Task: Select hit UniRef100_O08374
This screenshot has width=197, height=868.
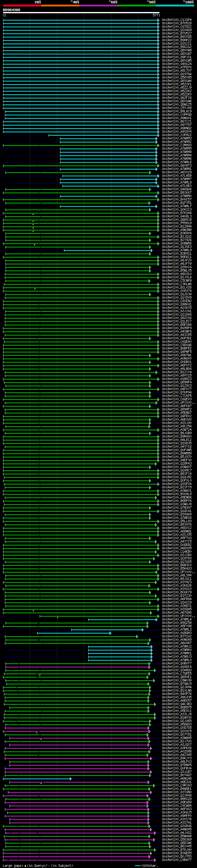Action: click(x=177, y=291)
